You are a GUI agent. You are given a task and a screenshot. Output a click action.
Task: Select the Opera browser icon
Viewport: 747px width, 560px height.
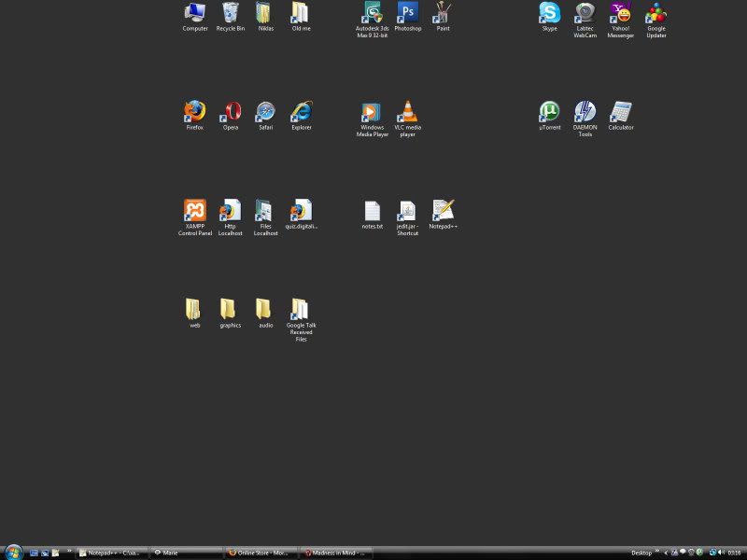[231, 112]
